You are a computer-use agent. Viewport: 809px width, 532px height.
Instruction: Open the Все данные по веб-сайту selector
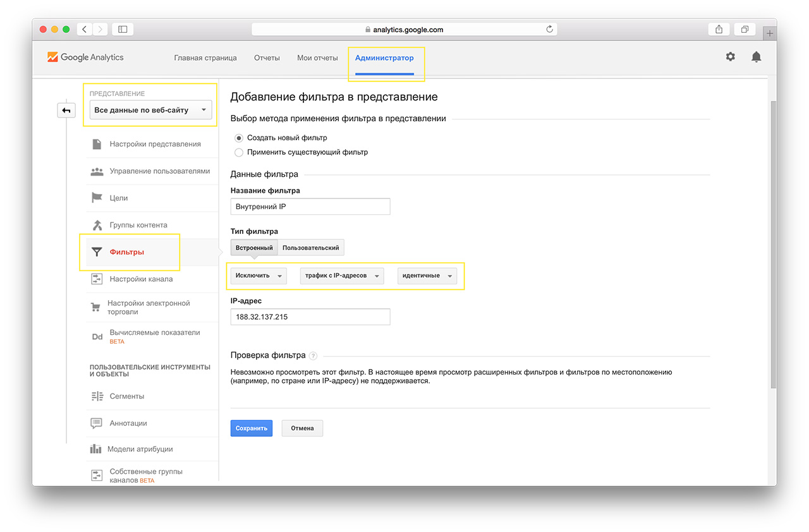pos(150,111)
